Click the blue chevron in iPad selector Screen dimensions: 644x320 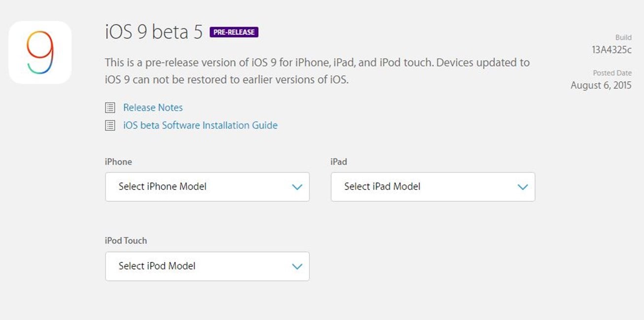pos(522,187)
